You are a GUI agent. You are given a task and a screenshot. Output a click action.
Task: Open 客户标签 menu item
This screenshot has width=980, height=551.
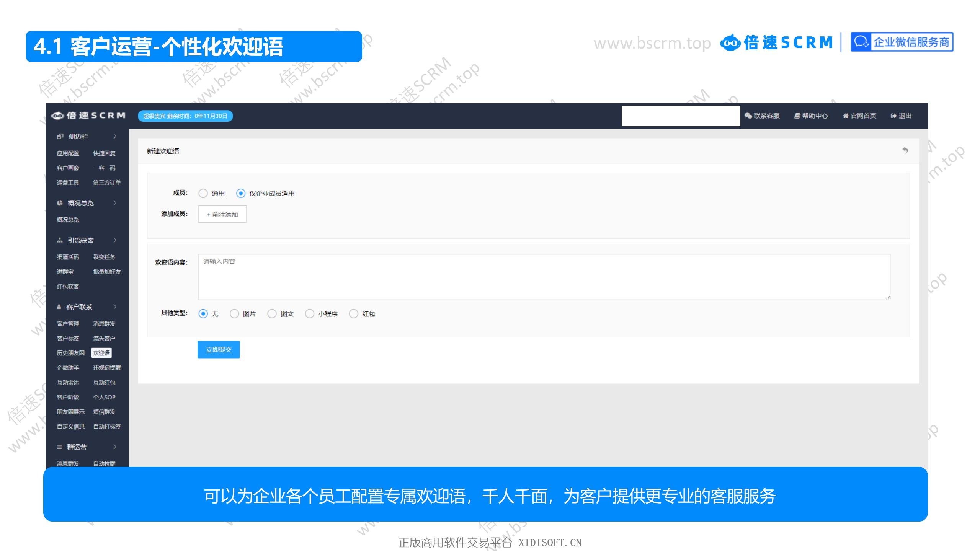click(x=68, y=338)
